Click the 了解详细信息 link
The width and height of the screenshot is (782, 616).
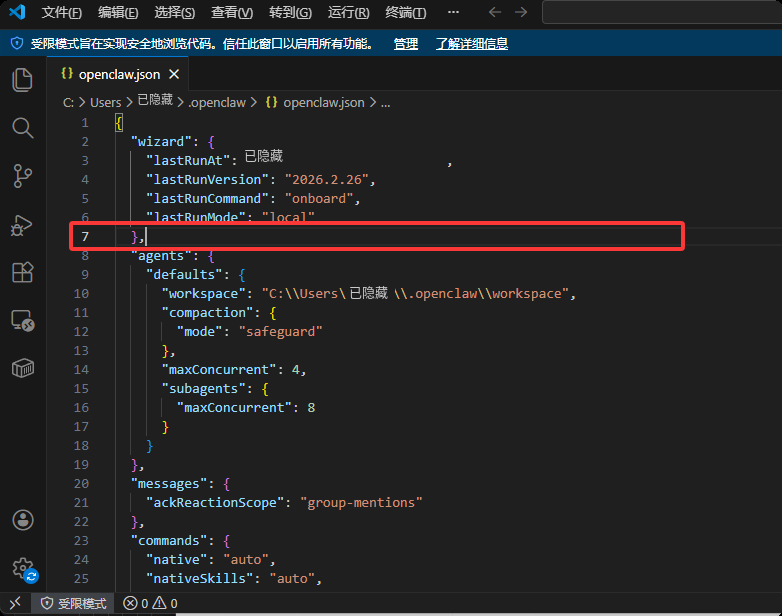472,44
